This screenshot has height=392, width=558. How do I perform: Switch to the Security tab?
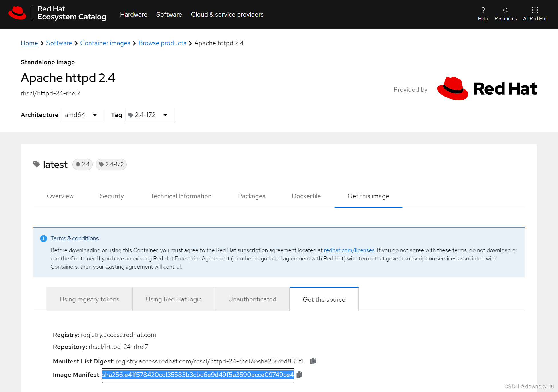[112, 196]
